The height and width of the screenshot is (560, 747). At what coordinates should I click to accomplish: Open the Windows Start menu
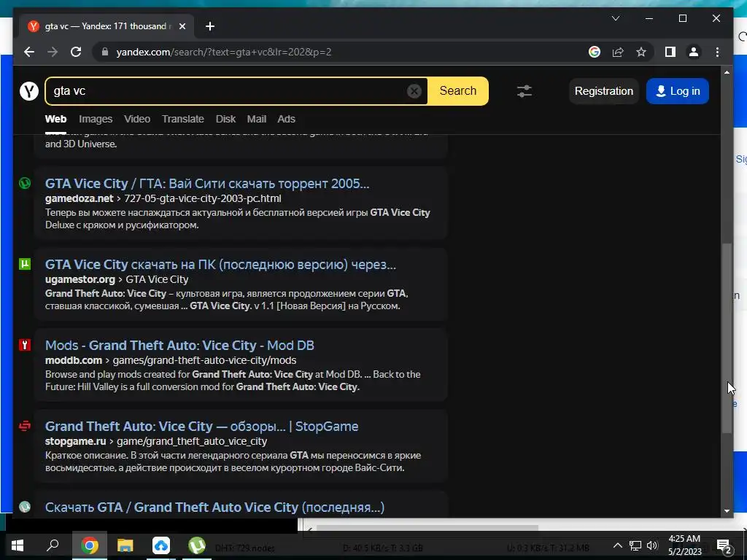click(18, 545)
